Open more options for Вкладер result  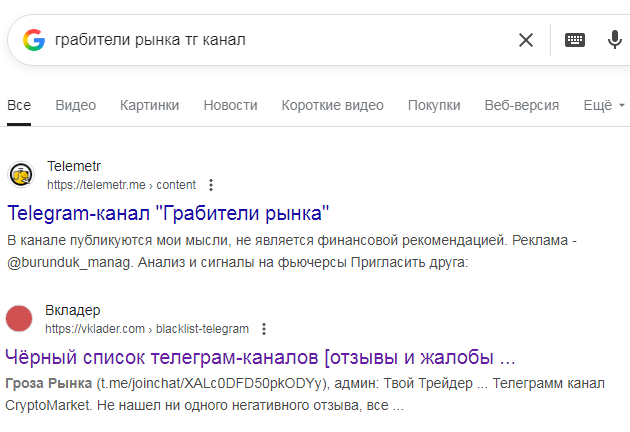coord(264,329)
